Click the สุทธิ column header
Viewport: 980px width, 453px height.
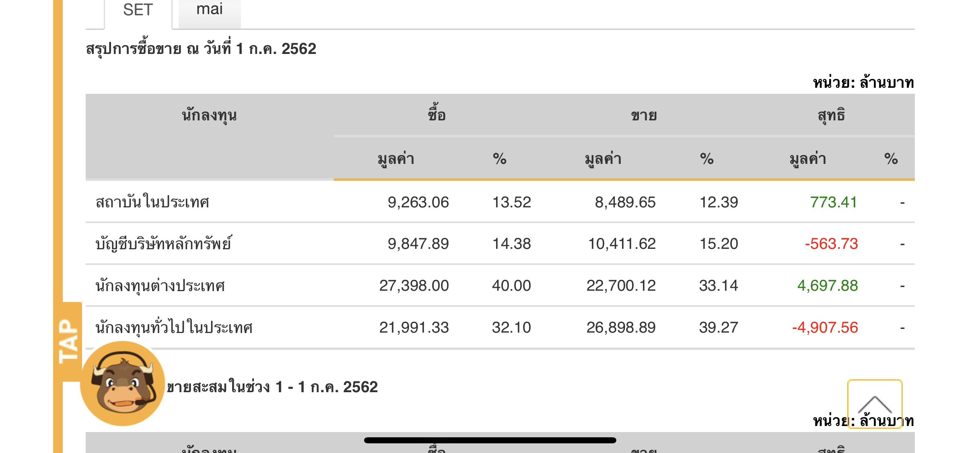(831, 115)
